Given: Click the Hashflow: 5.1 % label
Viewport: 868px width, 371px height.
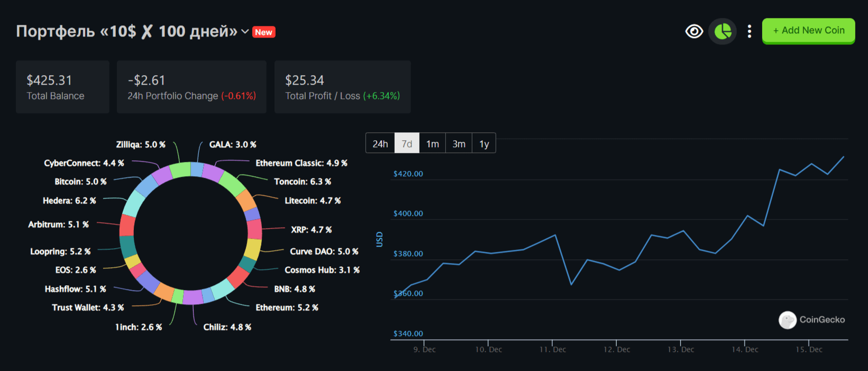Looking at the screenshot, I should [76, 289].
